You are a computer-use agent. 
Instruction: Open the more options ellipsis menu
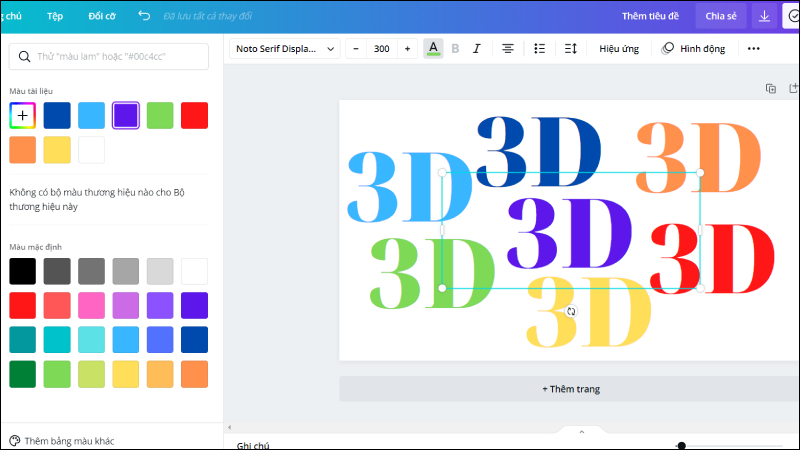tap(754, 48)
